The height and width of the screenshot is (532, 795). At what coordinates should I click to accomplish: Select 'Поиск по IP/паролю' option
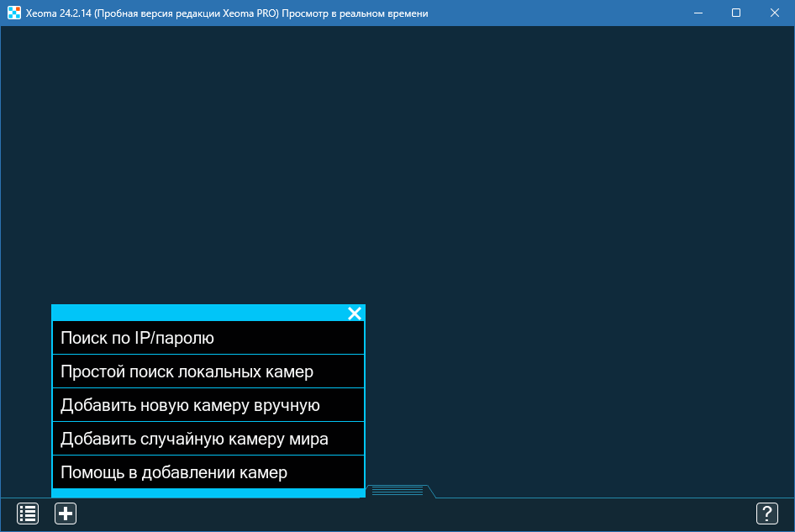pyautogui.click(x=208, y=338)
